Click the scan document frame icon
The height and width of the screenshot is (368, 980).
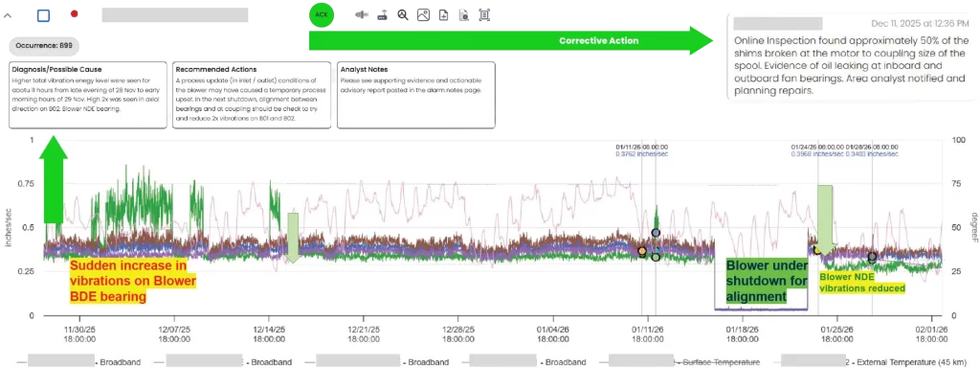[484, 15]
